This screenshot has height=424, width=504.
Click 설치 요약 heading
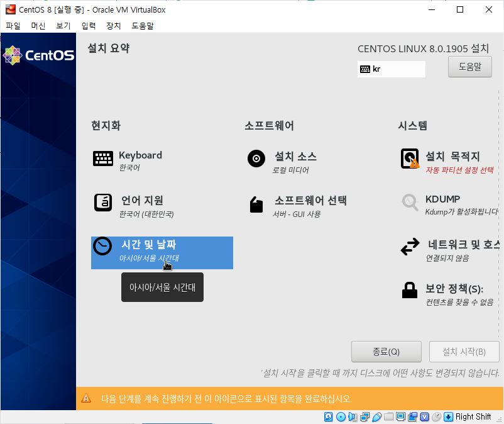[109, 48]
